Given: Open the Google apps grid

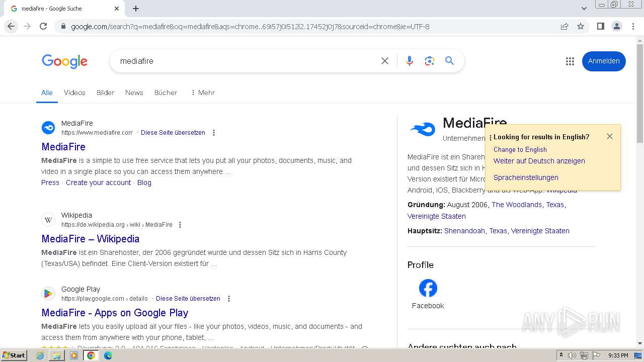Looking at the screenshot, I should [570, 61].
